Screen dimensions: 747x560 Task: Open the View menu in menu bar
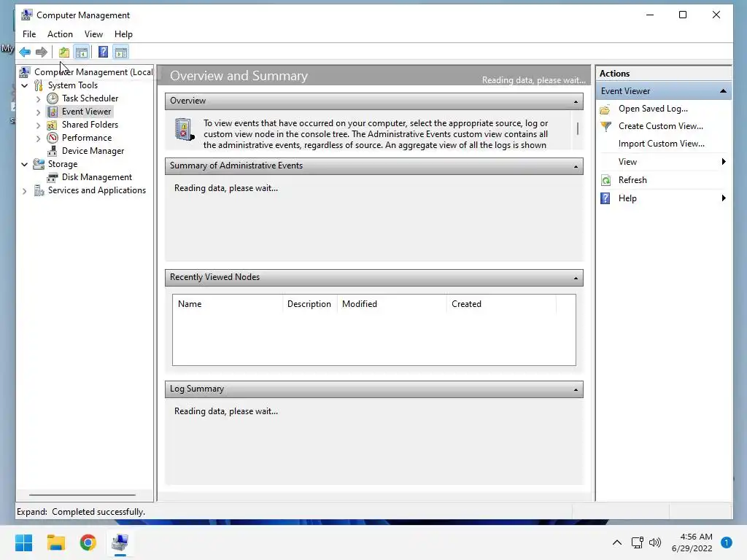(x=93, y=34)
